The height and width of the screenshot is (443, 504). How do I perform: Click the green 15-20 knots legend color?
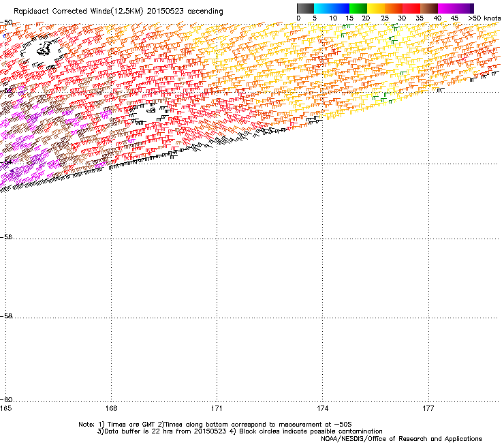pos(358,8)
